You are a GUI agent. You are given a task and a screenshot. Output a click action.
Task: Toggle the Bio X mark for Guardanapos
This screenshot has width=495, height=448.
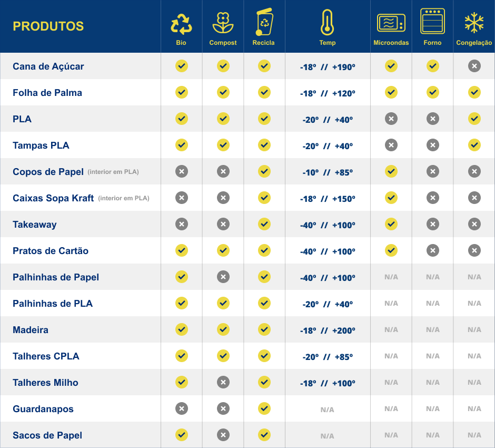181,408
